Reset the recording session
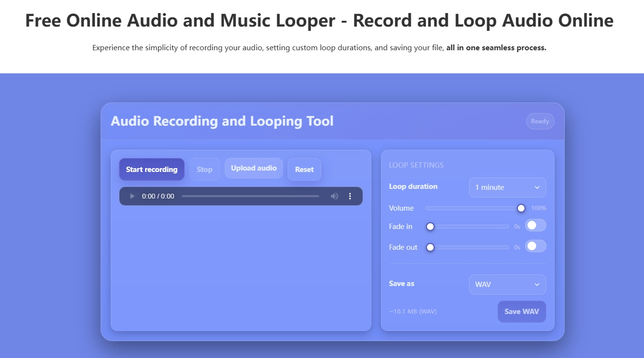 pos(304,169)
